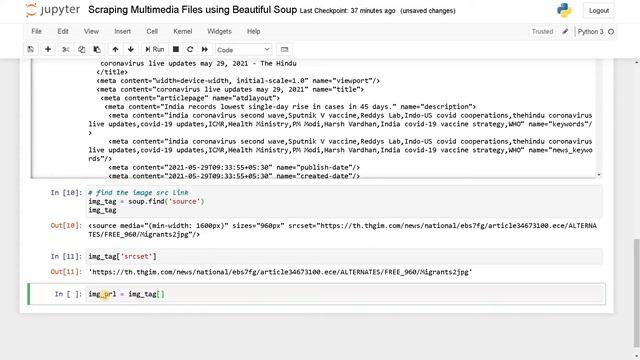Click the Trusted notebook indicator

click(542, 31)
